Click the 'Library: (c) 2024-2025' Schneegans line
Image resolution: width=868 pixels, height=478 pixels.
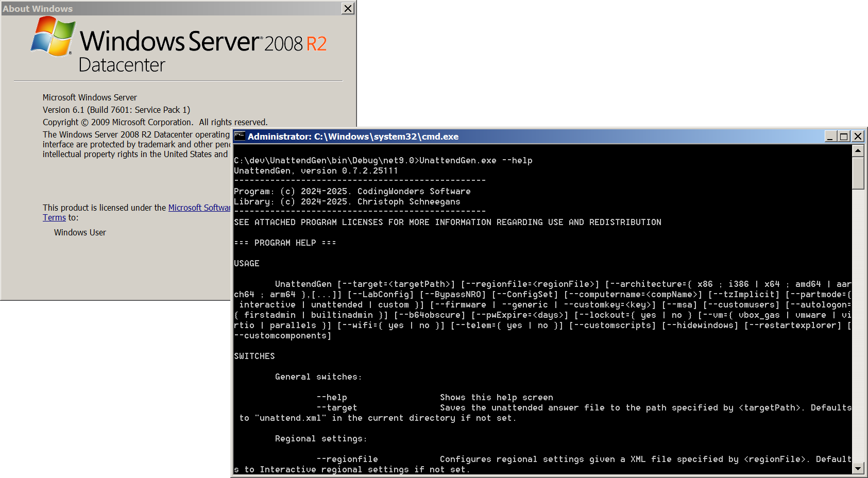pos(347,202)
